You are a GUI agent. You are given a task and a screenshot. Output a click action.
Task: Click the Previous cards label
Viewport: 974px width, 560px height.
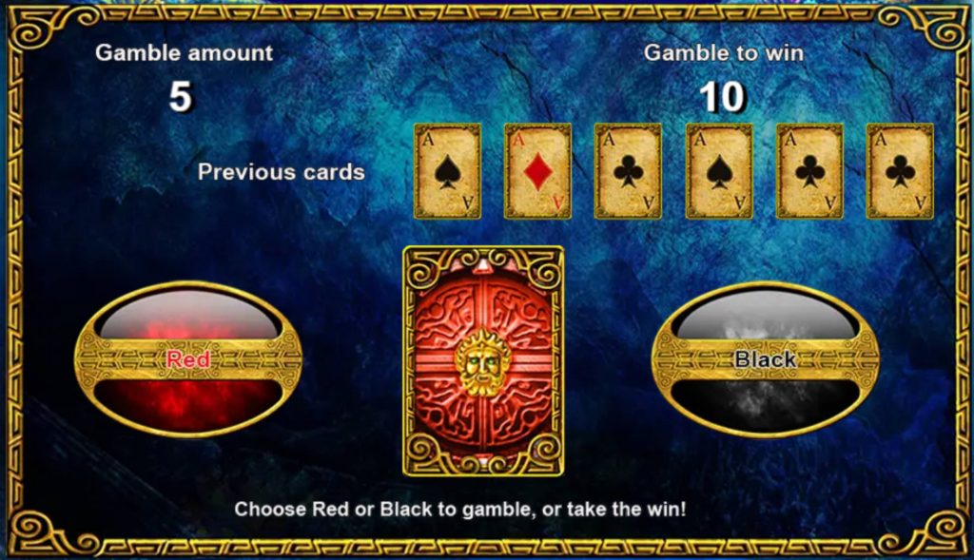tap(281, 172)
